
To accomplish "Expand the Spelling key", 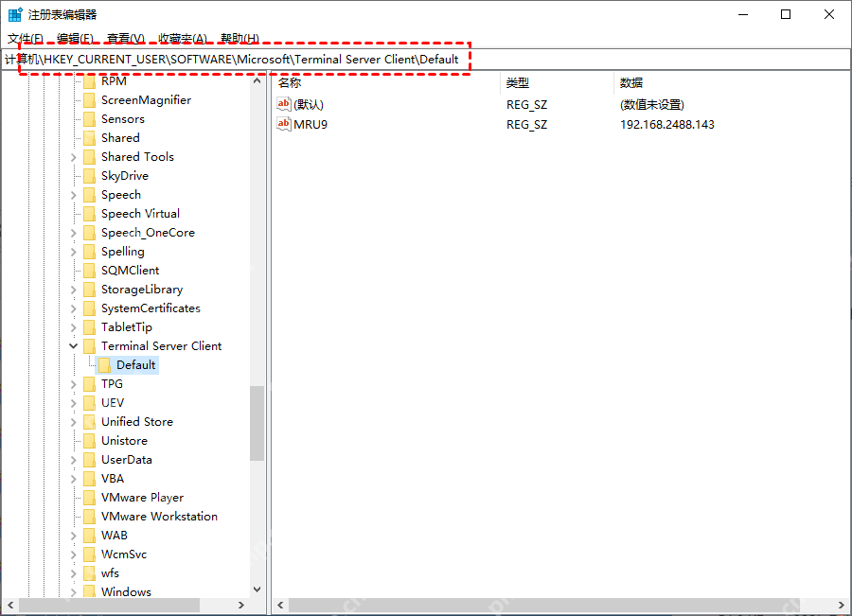I will click(73, 252).
